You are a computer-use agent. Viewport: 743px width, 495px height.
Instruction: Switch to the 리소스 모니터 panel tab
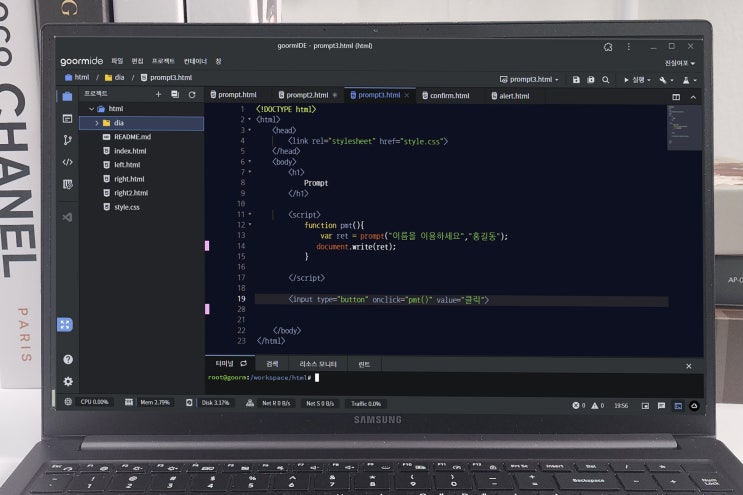[x=318, y=364]
